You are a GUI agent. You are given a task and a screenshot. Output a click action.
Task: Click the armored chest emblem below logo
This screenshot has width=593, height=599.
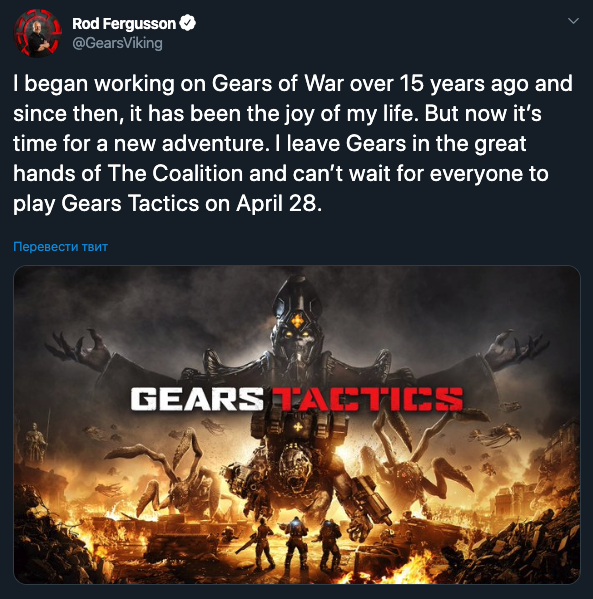point(297,426)
